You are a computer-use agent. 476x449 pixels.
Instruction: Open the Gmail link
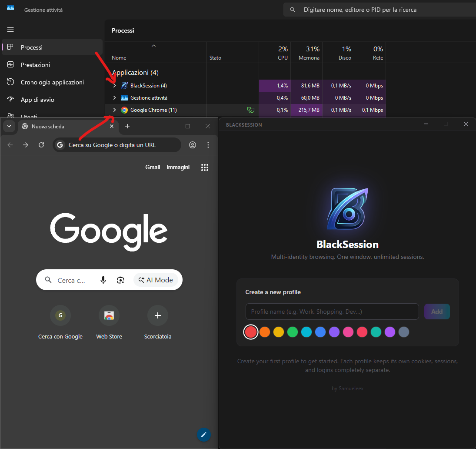coord(153,167)
